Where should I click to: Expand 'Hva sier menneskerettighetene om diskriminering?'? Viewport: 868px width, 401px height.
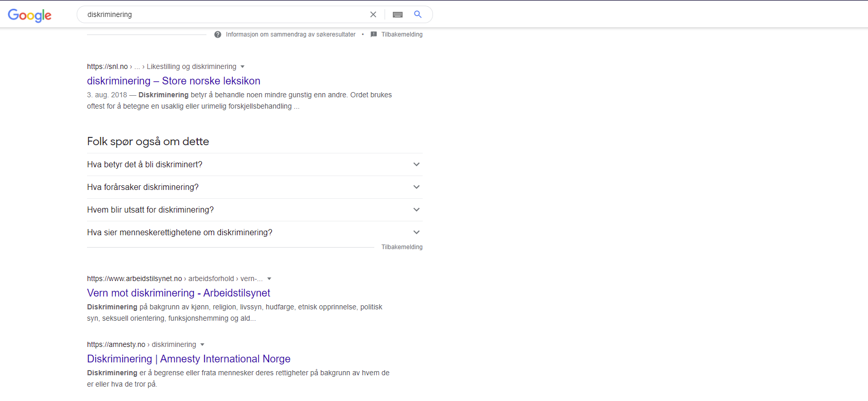point(255,232)
